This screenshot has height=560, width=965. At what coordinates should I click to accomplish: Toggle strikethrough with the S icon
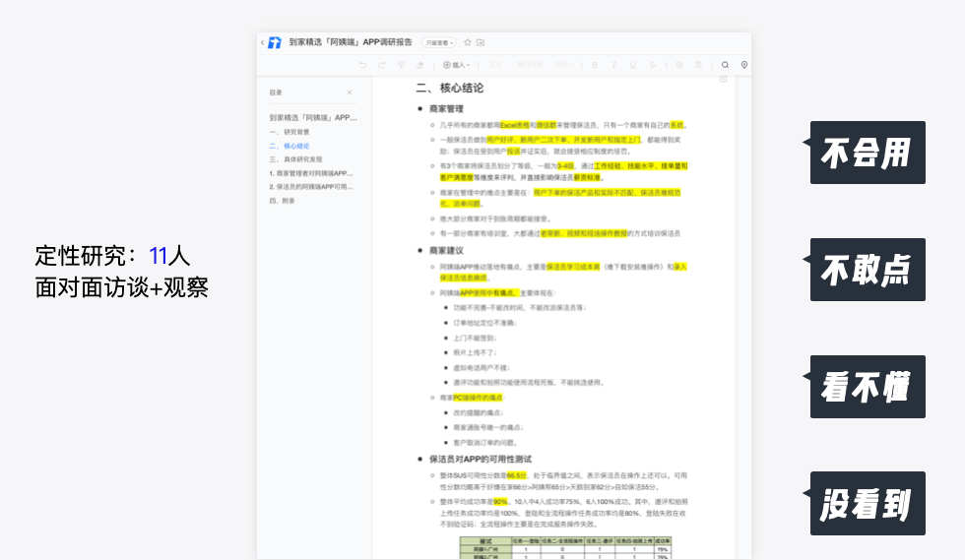tap(652, 65)
